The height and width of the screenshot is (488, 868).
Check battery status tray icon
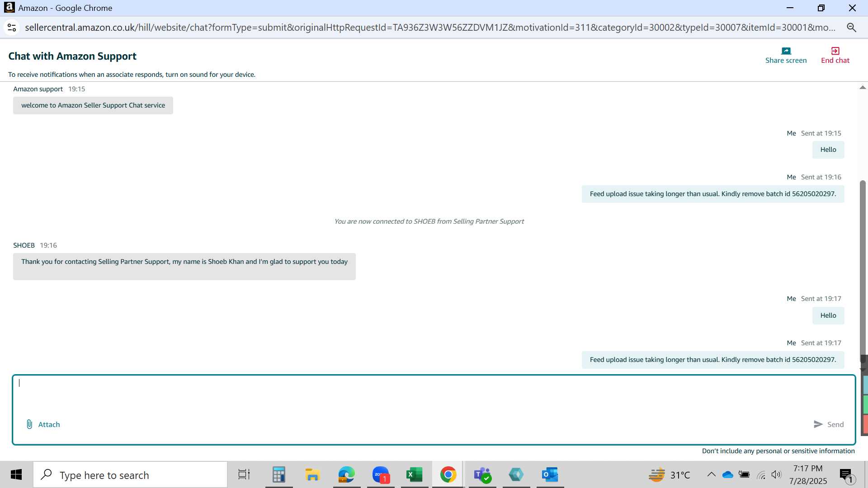tap(744, 475)
